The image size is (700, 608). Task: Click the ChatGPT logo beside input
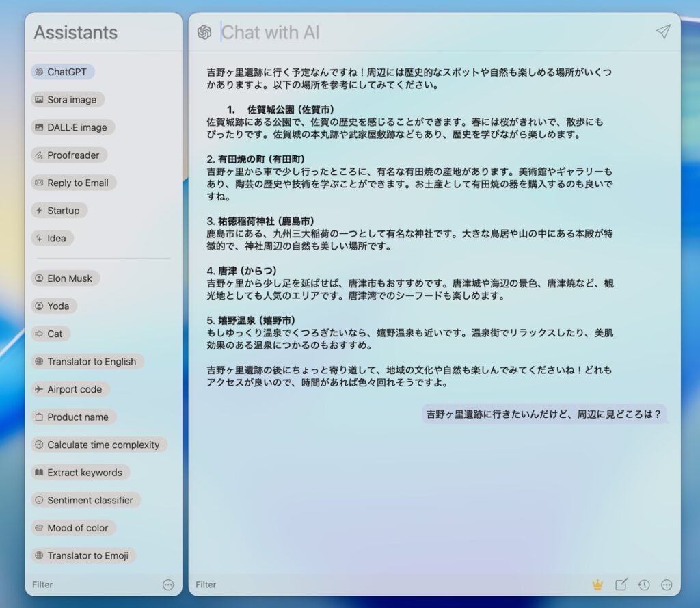pos(204,33)
